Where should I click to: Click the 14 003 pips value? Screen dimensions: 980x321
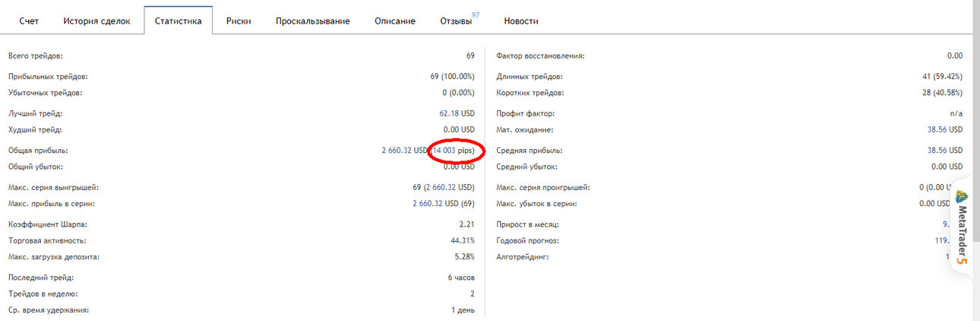(x=454, y=151)
